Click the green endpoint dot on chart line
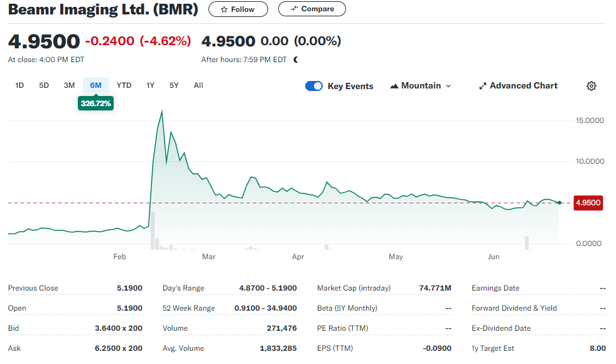The image size is (616, 364). pyautogui.click(x=559, y=203)
